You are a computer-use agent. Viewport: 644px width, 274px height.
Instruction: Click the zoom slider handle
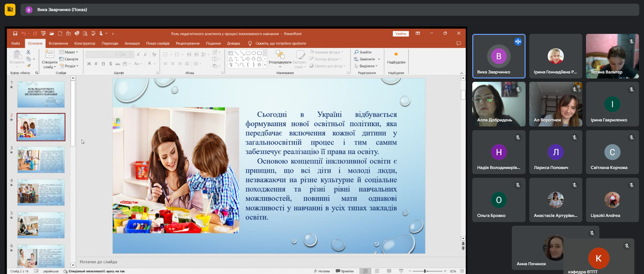pyautogui.click(x=425, y=271)
